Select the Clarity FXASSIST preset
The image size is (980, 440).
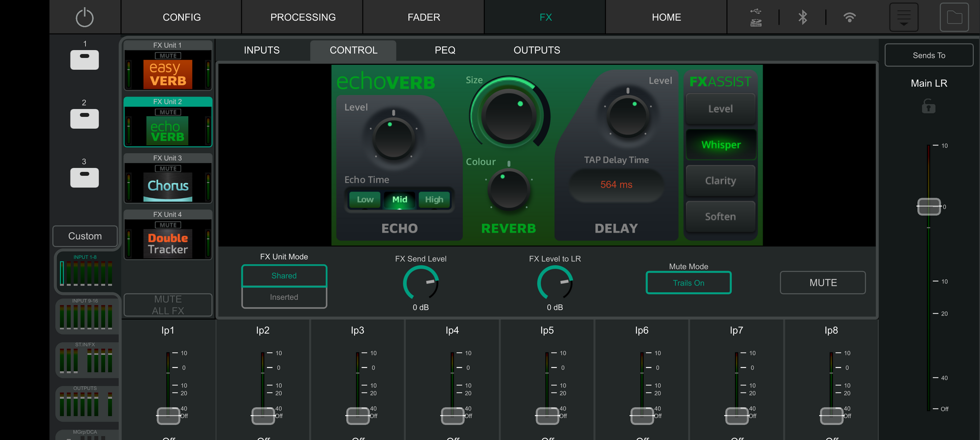click(x=720, y=180)
